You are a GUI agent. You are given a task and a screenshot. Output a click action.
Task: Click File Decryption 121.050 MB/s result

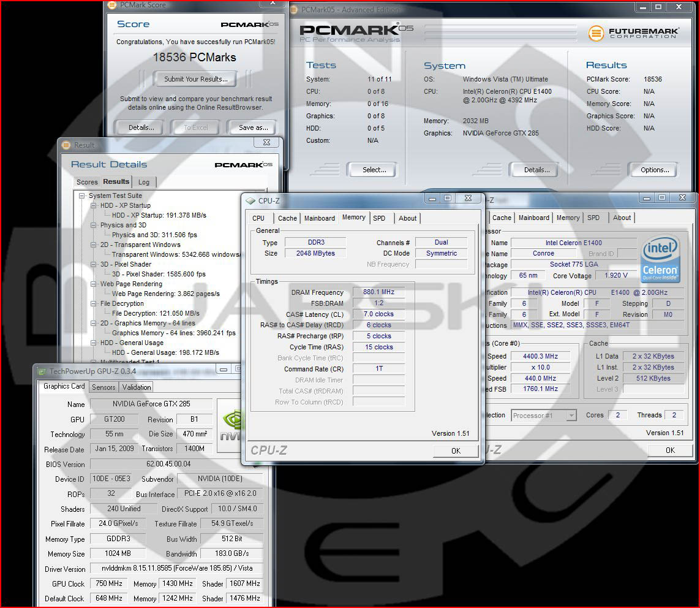click(x=156, y=314)
